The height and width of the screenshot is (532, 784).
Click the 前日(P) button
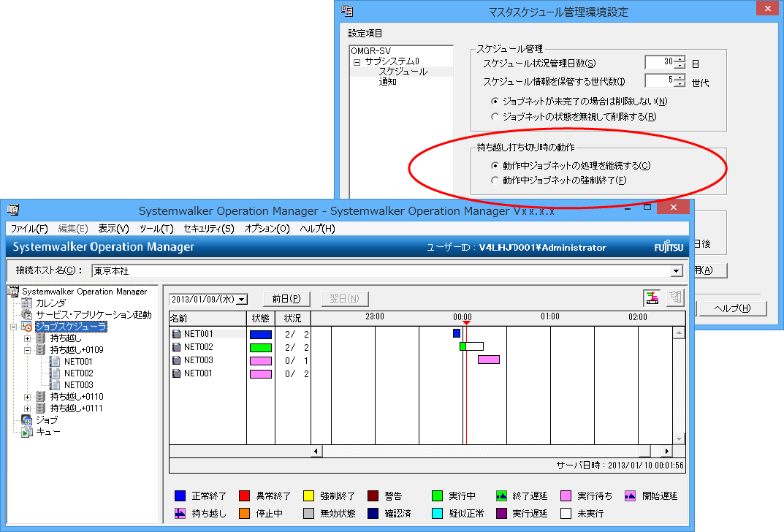tap(286, 298)
